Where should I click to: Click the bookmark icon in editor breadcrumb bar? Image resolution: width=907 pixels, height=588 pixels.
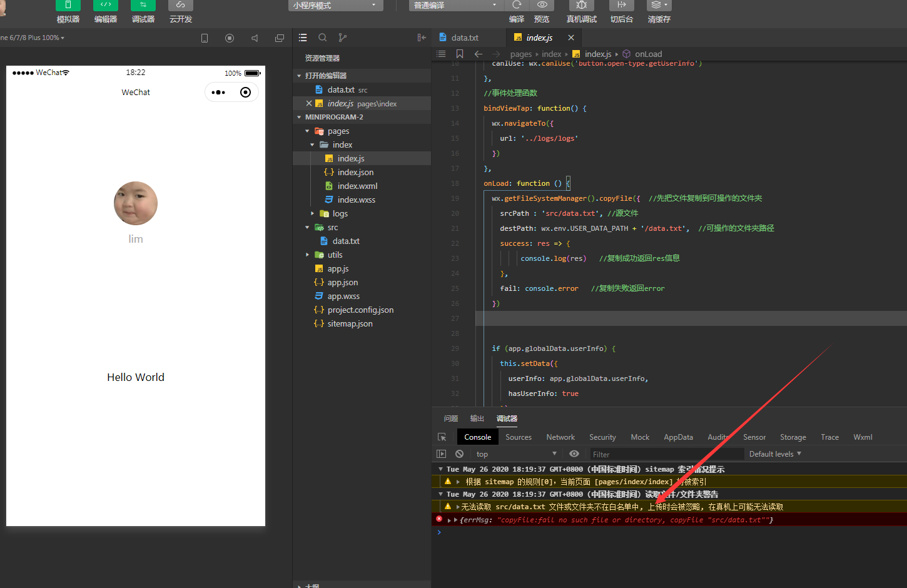pos(460,54)
